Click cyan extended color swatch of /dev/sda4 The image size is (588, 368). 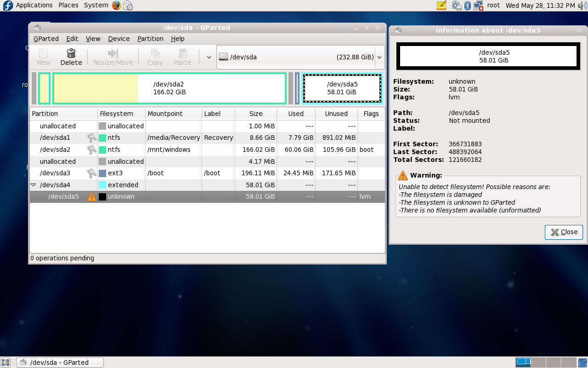point(102,185)
